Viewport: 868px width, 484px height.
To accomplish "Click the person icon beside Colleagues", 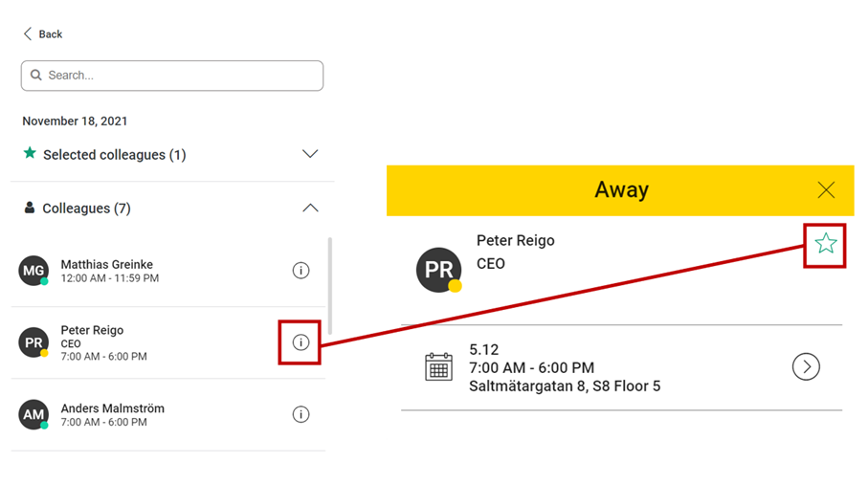I will [30, 208].
